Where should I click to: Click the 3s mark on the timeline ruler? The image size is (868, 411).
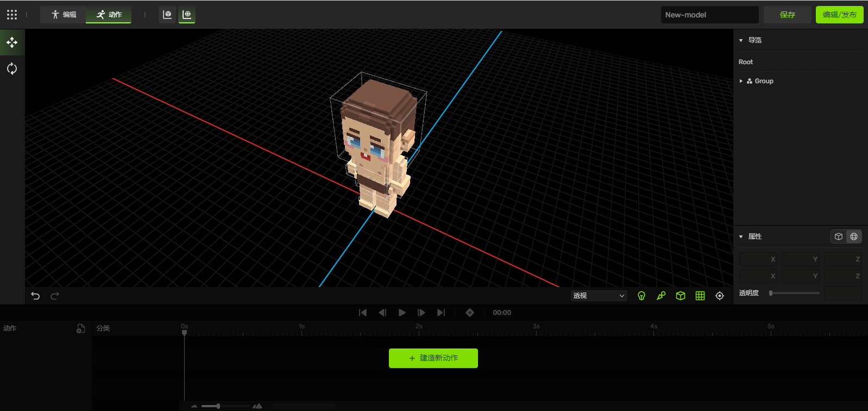[x=537, y=326]
